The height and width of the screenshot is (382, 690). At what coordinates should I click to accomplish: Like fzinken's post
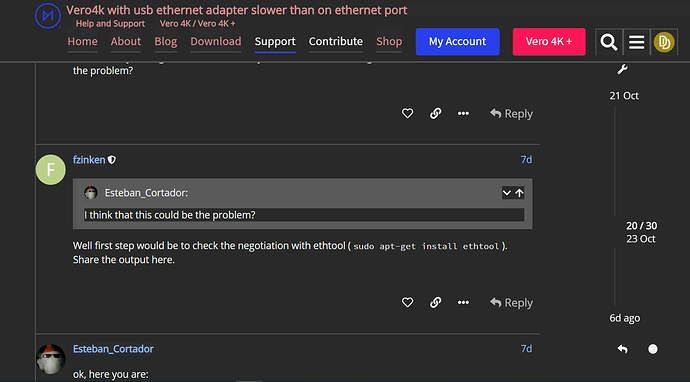(407, 303)
